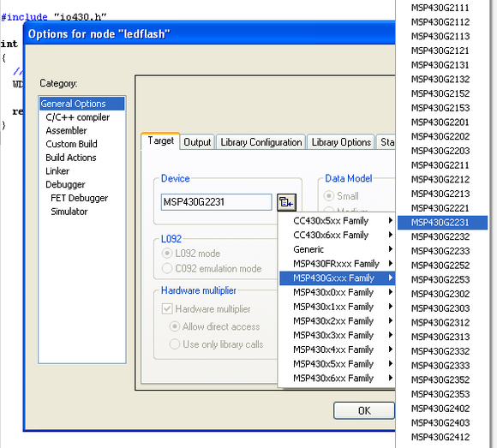Choose MSP430G2111 from device list
This screenshot has height=448, width=497.
point(442,8)
